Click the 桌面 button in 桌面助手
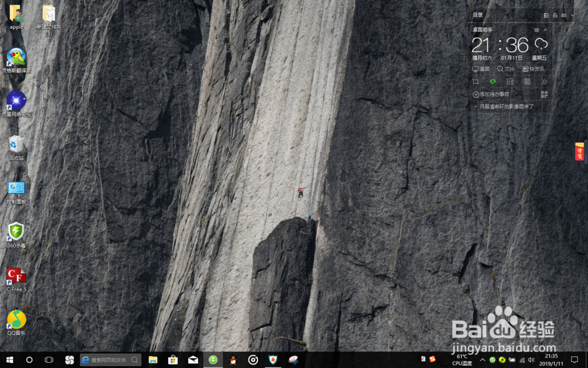 click(481, 69)
